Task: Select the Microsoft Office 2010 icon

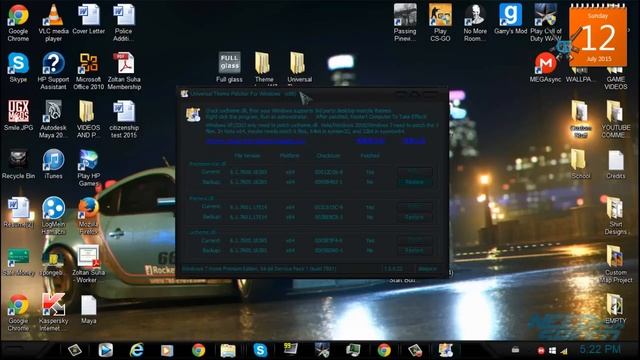Action: click(89, 71)
